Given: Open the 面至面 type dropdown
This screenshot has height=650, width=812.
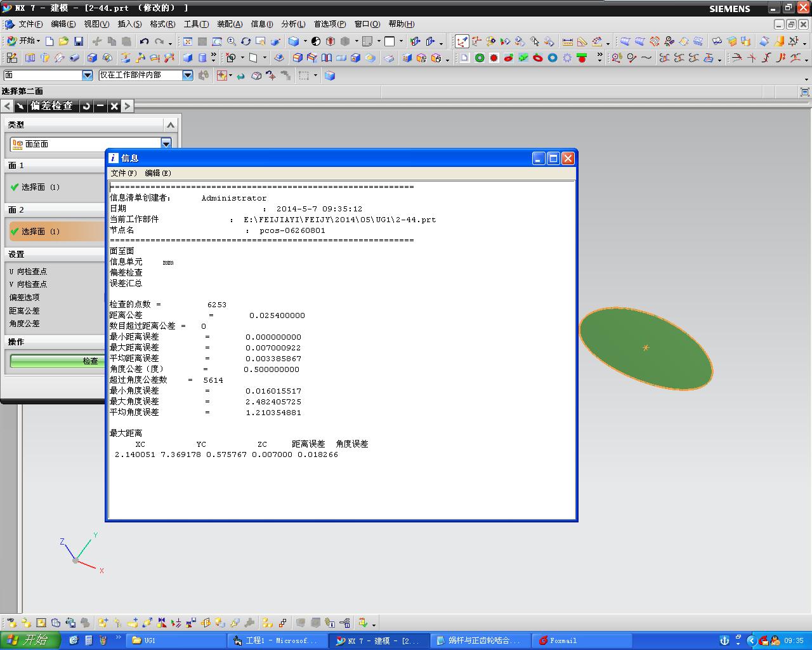Looking at the screenshot, I should [166, 144].
